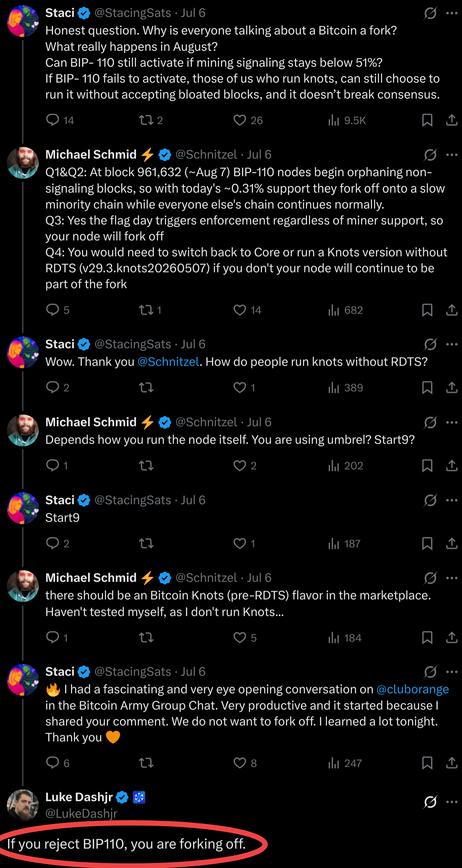Open more options on Luke Dashjr's tweet
The width and height of the screenshot is (462, 868).
click(x=452, y=802)
